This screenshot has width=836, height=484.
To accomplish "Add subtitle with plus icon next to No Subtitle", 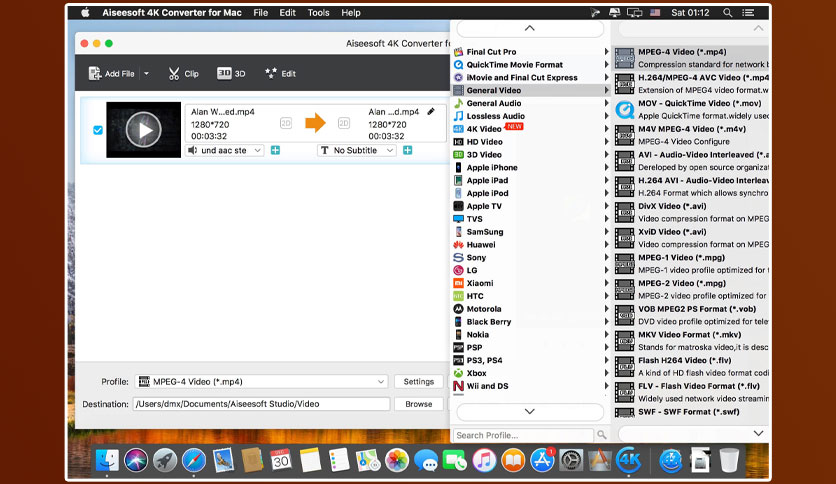I will (x=407, y=150).
